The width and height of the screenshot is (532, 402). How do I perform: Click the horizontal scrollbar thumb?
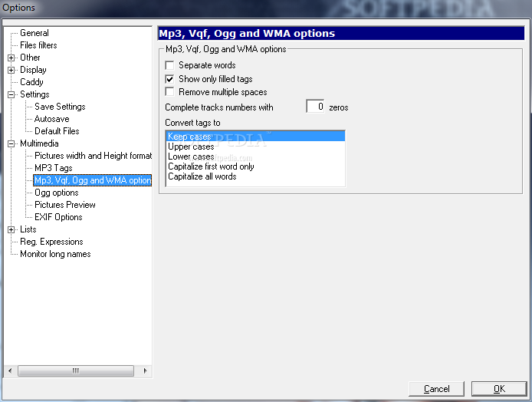76,371
